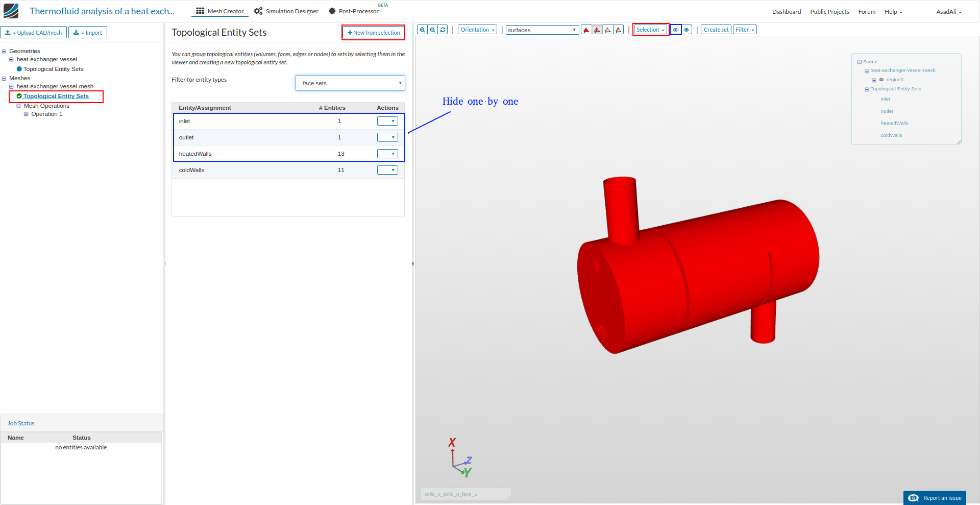Click the refresh view icon

click(443, 30)
